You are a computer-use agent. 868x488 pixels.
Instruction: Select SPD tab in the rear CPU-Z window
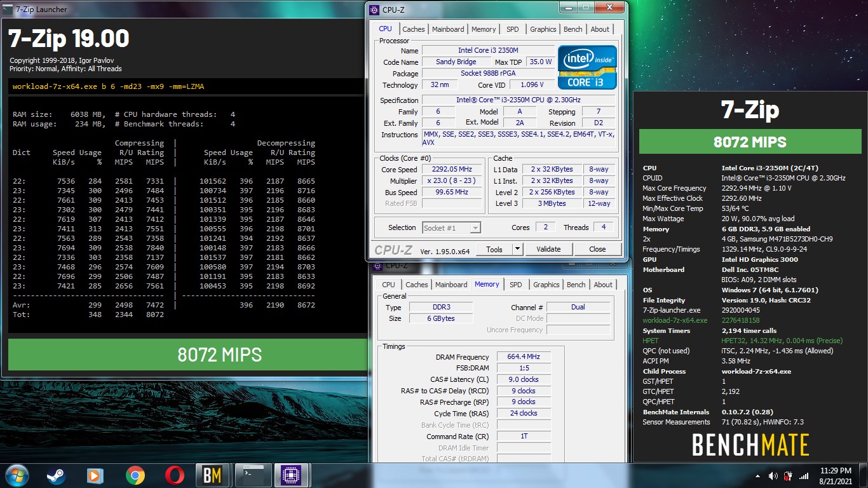coord(516,285)
